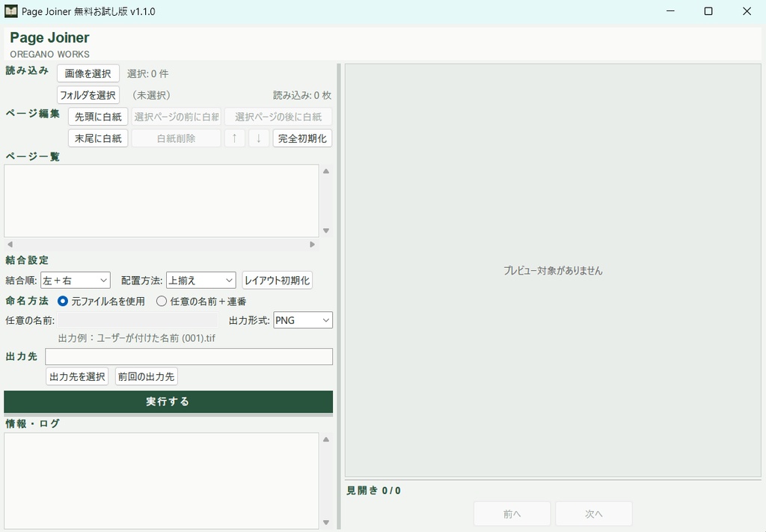Minimize the Page Joiner window
This screenshot has height=532, width=766.
click(671, 11)
